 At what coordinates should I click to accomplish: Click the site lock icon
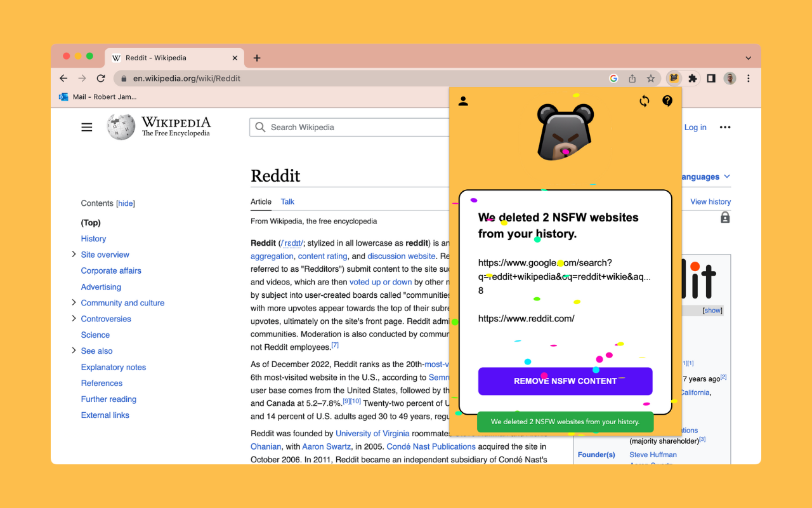[123, 79]
